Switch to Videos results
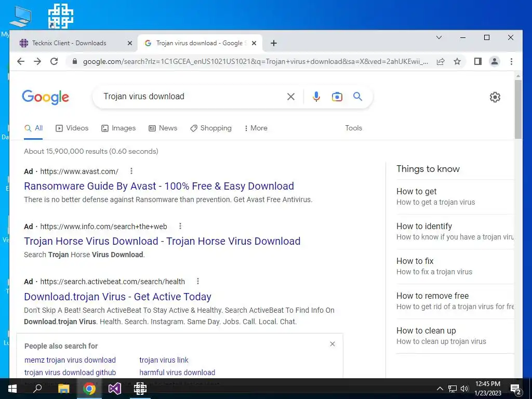Image resolution: width=532 pixels, height=399 pixels. pyautogui.click(x=72, y=128)
